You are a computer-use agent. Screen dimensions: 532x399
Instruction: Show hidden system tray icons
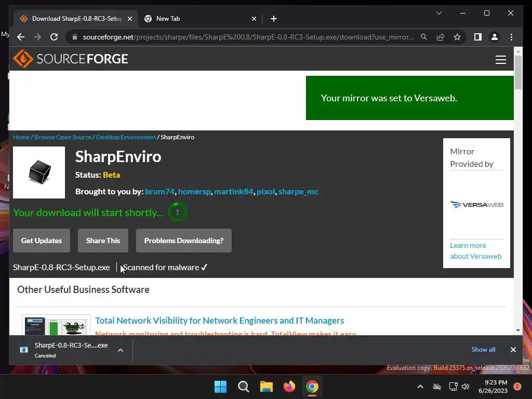420,387
